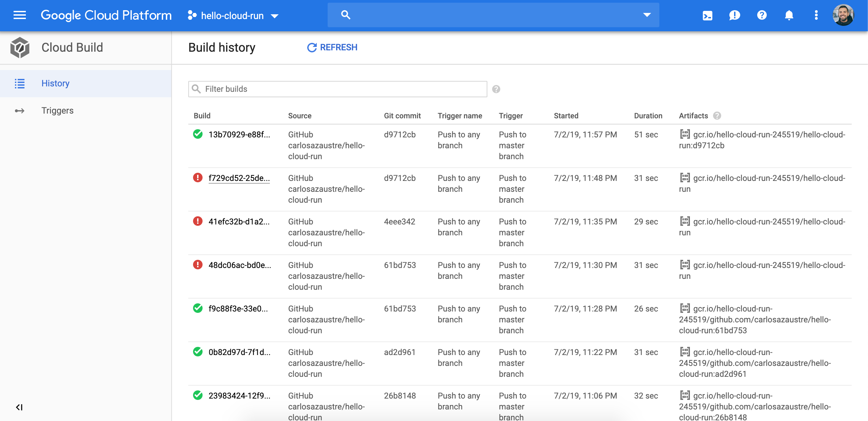Click the Triggers arrow icon

click(x=20, y=111)
